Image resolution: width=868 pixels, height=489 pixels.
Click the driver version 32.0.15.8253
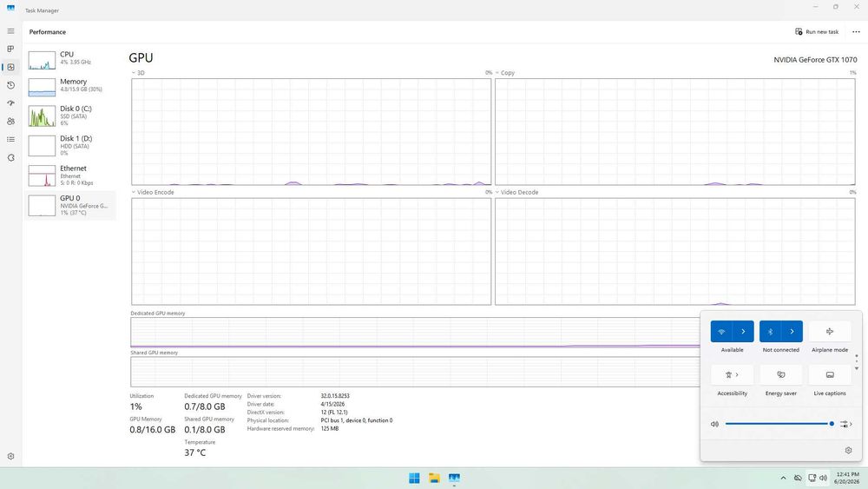pos(335,396)
